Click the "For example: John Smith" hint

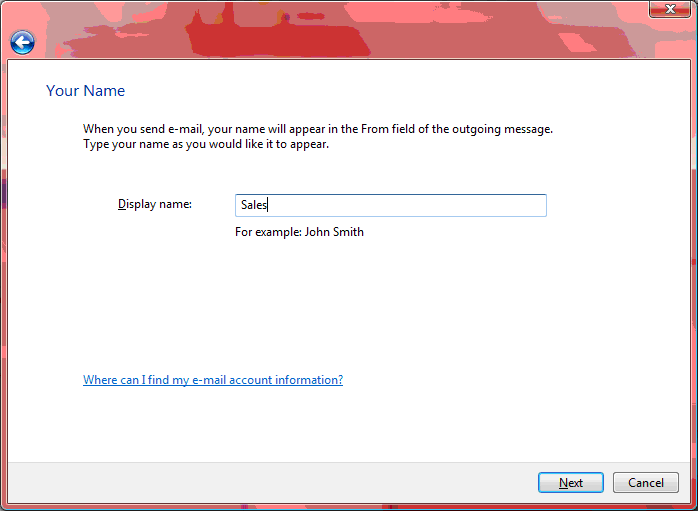coord(299,232)
